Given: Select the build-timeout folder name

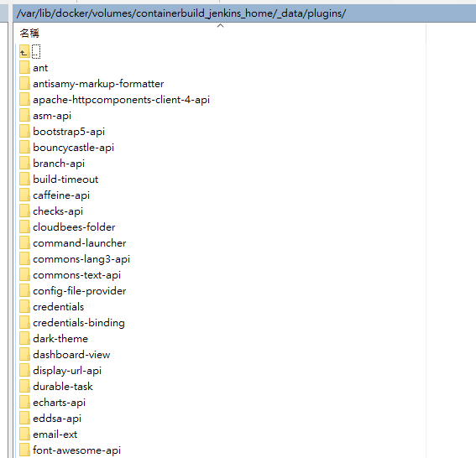Looking at the screenshot, I should tap(65, 180).
